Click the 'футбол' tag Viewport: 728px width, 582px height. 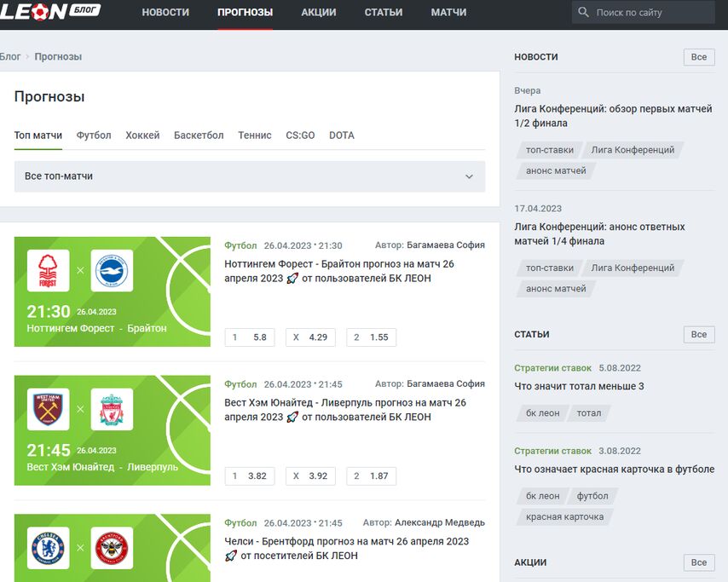(592, 496)
